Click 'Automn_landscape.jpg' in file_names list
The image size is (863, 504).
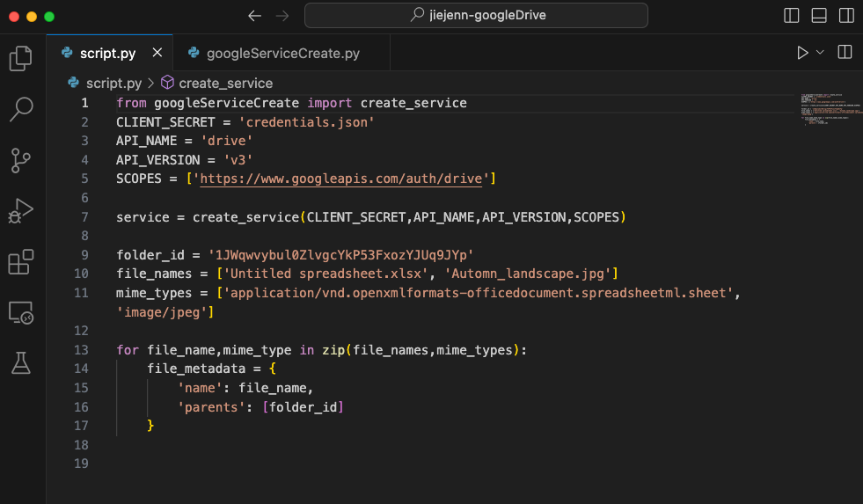click(530, 274)
